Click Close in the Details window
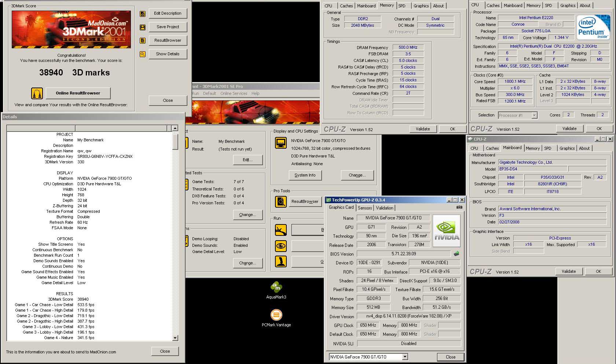This screenshot has height=364, width=616. [165, 351]
